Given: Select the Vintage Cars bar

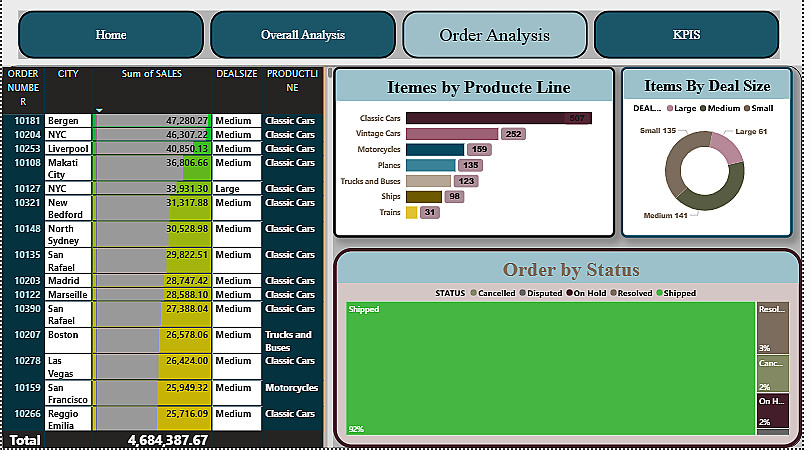Looking at the screenshot, I should (452, 134).
